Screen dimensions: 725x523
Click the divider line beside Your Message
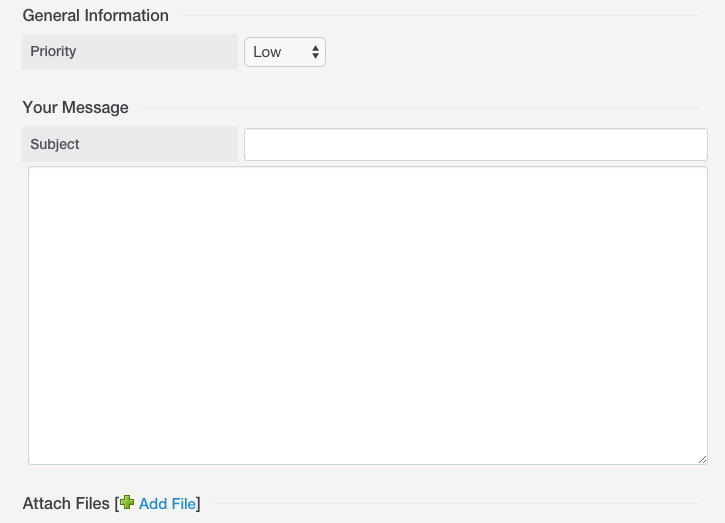coord(418,108)
